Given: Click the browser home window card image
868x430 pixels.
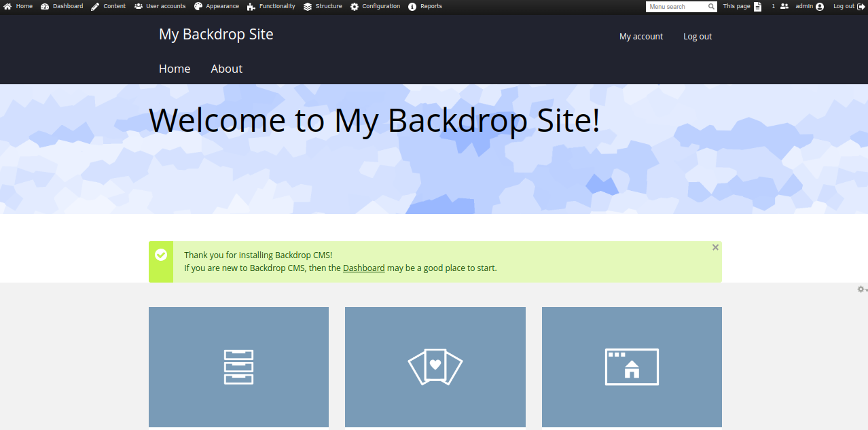Looking at the screenshot, I should tap(632, 367).
